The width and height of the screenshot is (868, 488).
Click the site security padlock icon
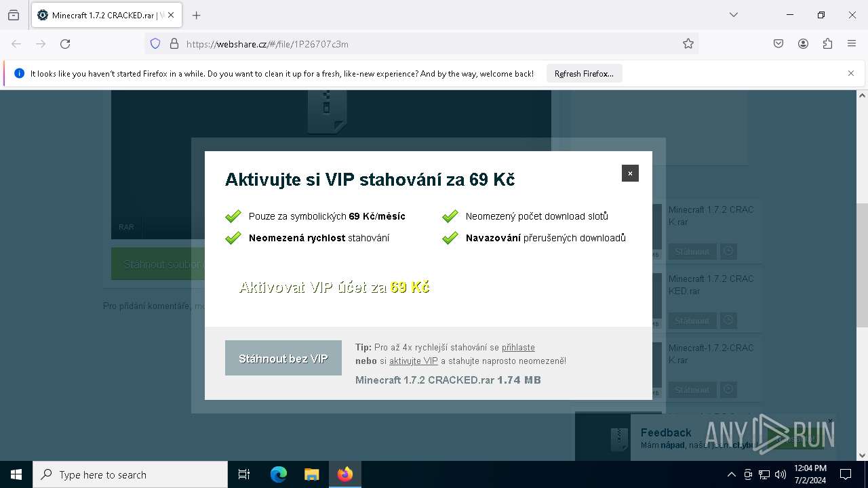click(x=174, y=44)
